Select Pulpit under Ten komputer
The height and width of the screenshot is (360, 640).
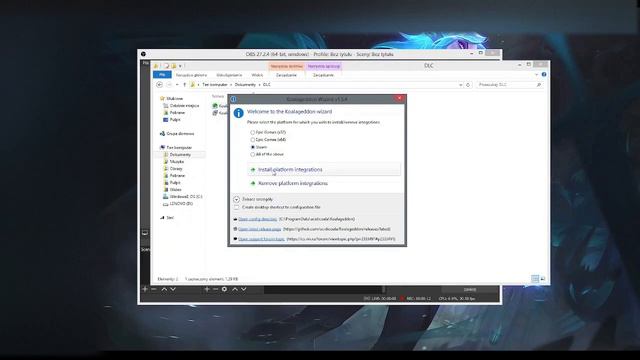pyautogui.click(x=172, y=182)
